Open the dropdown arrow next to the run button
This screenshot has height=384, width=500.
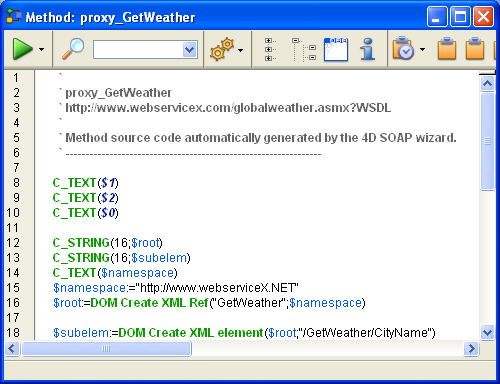(x=42, y=50)
